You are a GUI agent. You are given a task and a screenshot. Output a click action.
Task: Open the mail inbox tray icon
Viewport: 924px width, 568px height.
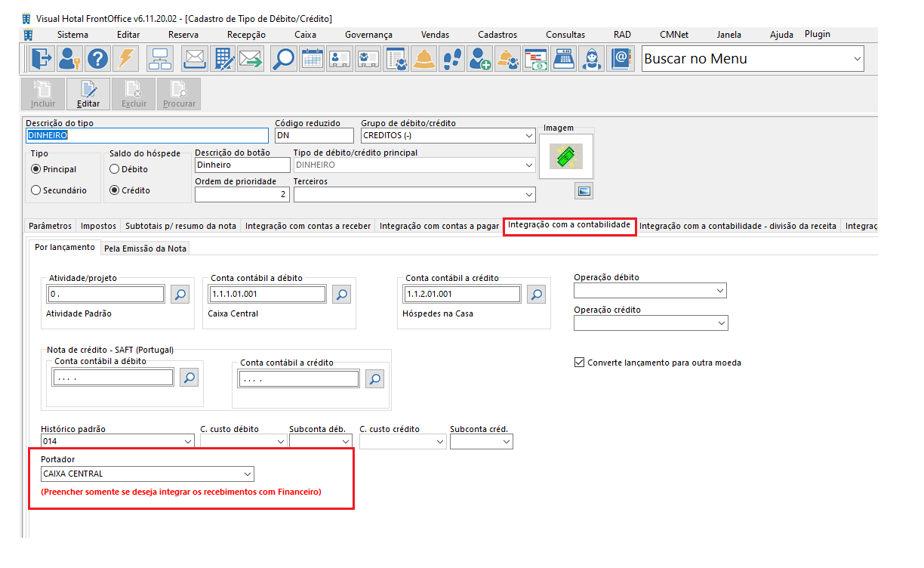click(195, 58)
